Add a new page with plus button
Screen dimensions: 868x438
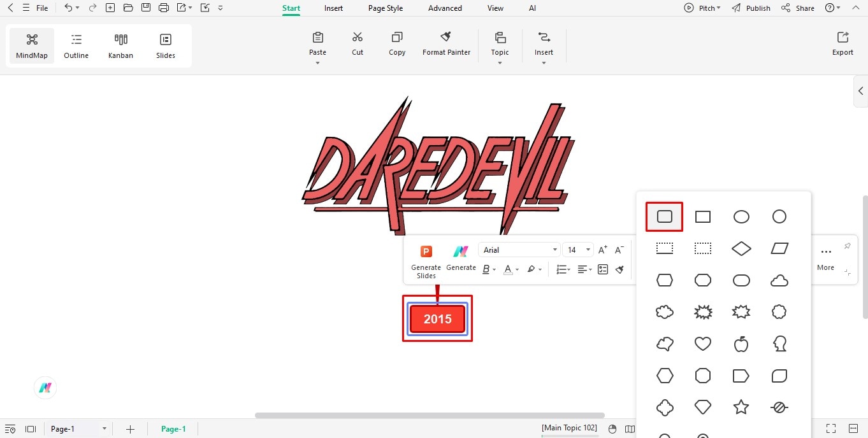pyautogui.click(x=130, y=429)
